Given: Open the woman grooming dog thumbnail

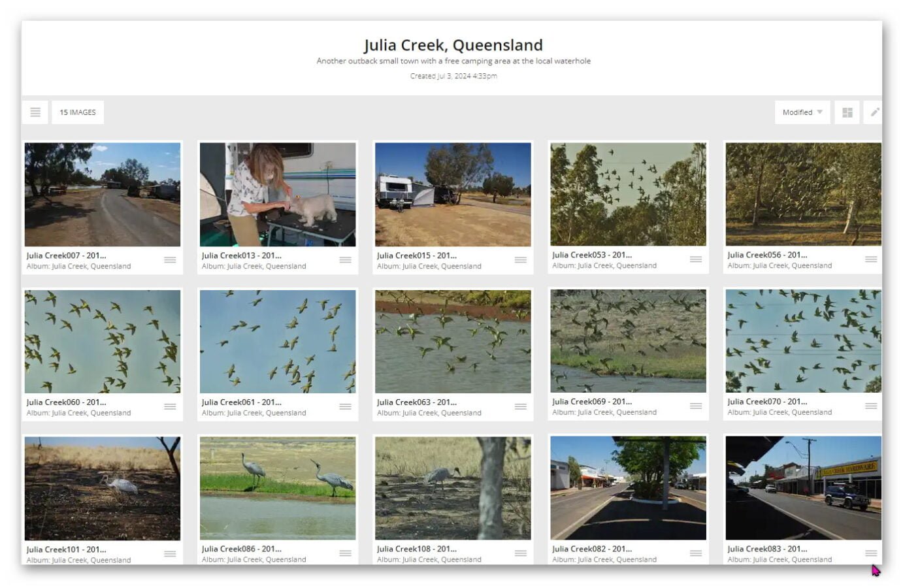Looking at the screenshot, I should [x=278, y=194].
